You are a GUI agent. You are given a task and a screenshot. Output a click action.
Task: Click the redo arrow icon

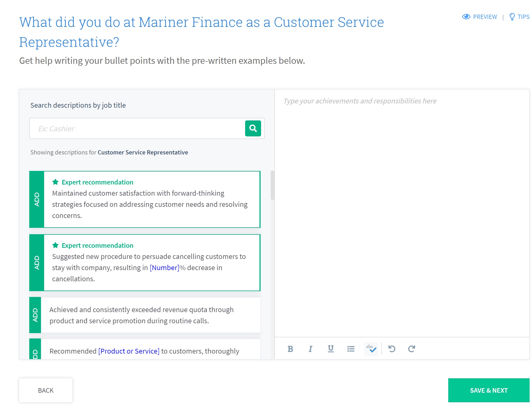pos(412,349)
